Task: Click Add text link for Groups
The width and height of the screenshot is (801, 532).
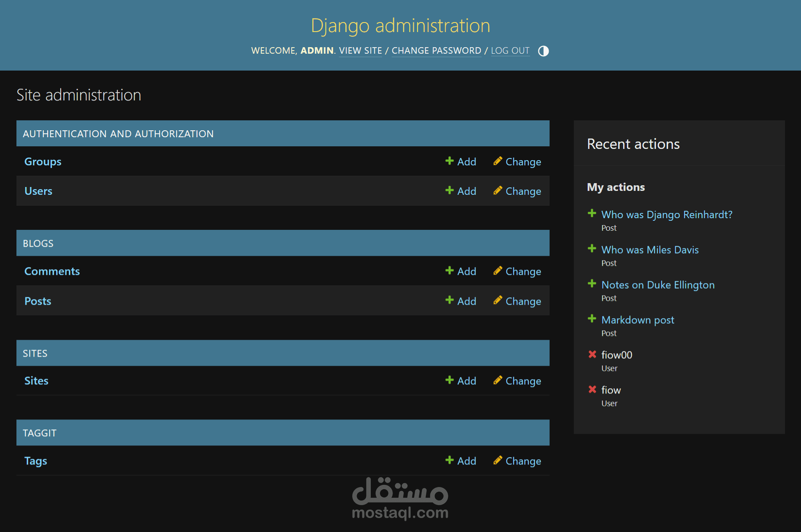Action: click(467, 161)
